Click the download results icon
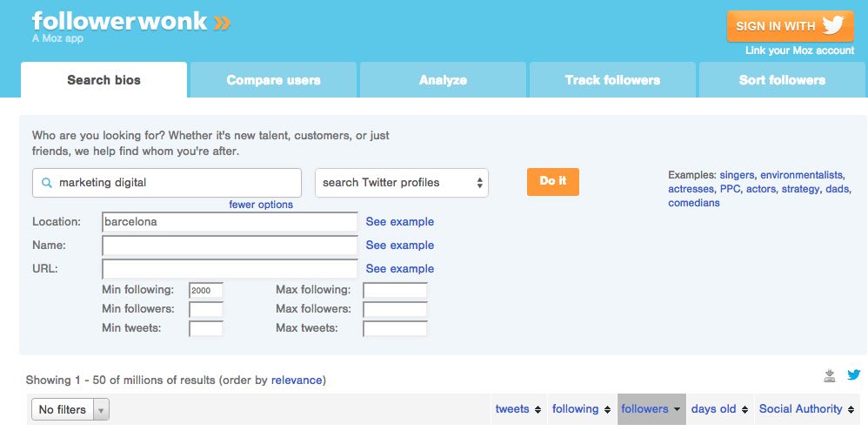The height and width of the screenshot is (431, 868). pos(830,375)
